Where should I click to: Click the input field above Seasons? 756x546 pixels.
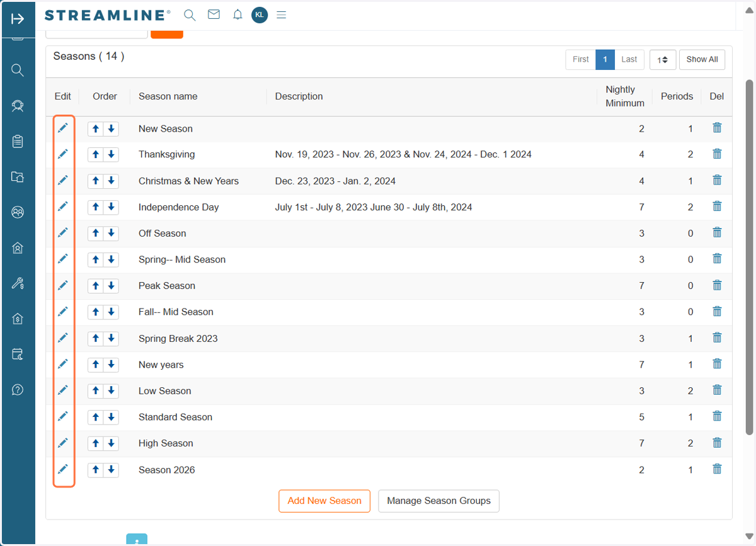(97, 34)
